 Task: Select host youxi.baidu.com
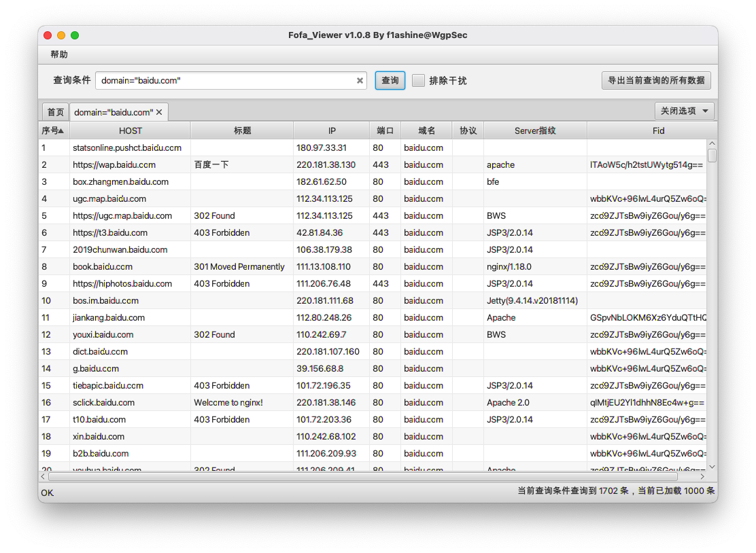click(103, 334)
